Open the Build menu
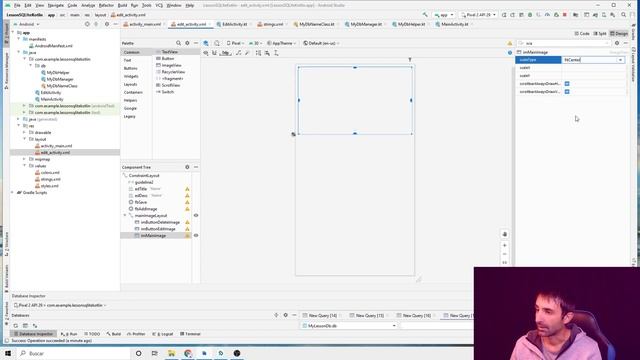The image size is (640, 360). tap(122, 5)
